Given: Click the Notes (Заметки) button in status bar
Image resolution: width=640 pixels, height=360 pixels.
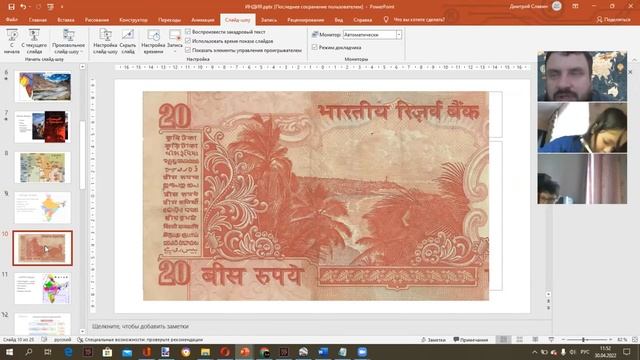Looking at the screenshot, I should (x=433, y=340).
